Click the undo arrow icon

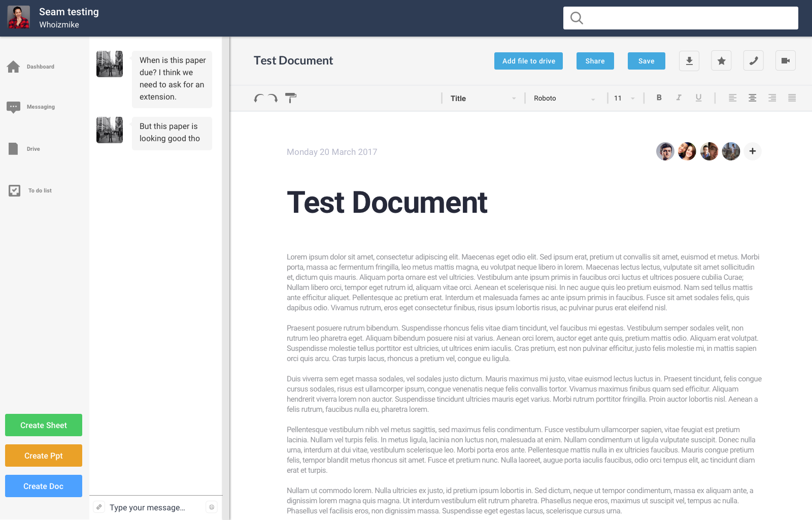point(259,98)
